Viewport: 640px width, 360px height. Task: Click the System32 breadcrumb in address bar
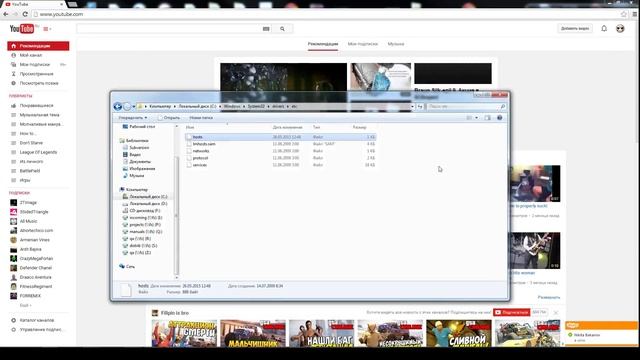[x=256, y=107]
